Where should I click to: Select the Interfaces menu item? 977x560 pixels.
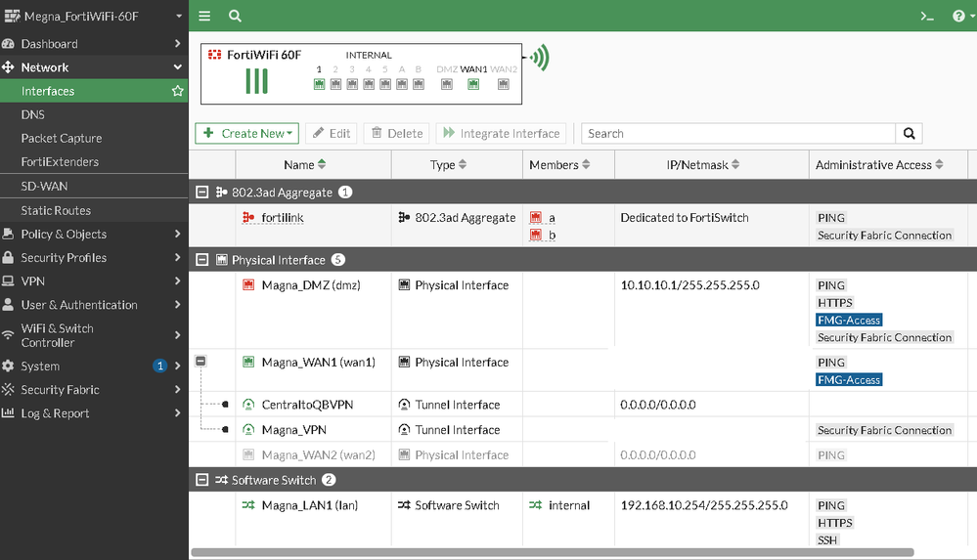coord(94,91)
